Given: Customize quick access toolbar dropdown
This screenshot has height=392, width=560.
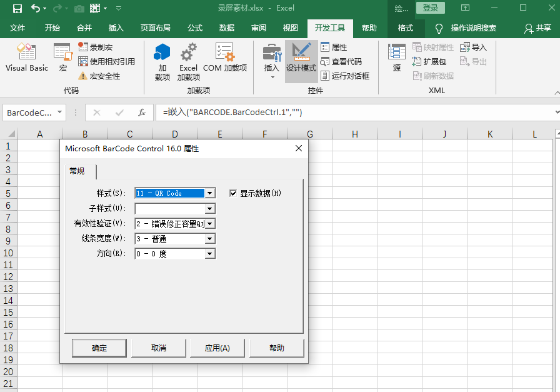Looking at the screenshot, I should pyautogui.click(x=119, y=8).
